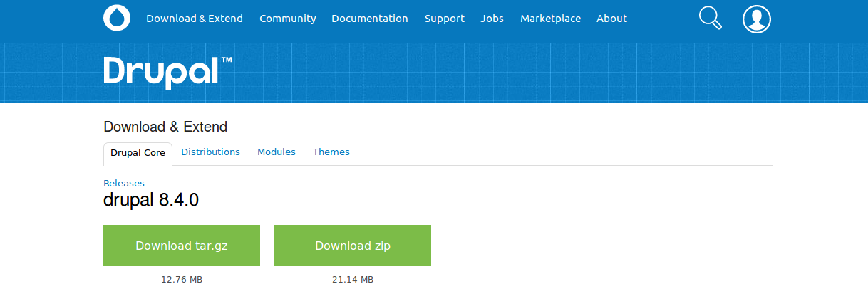Open Support in the top navigation
868x289 pixels.
[x=445, y=19]
